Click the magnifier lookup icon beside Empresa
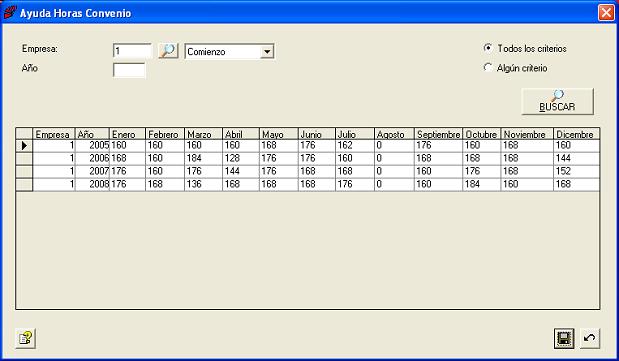 168,51
